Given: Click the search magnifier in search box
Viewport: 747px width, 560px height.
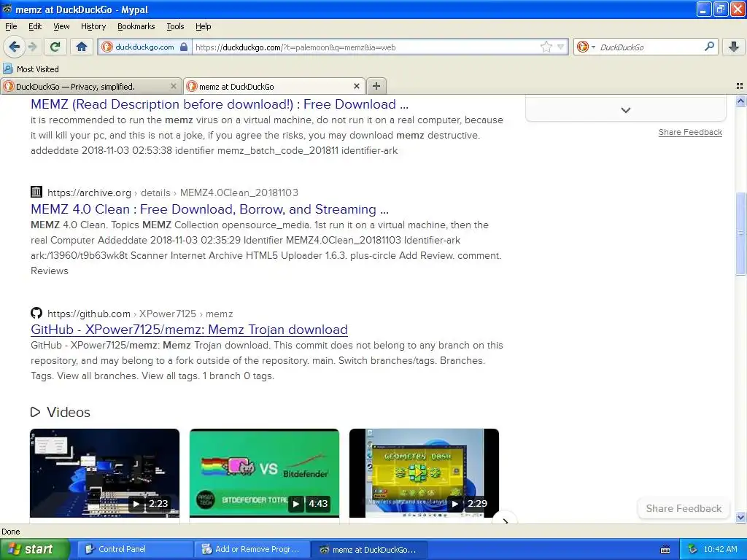Looking at the screenshot, I should (x=709, y=47).
